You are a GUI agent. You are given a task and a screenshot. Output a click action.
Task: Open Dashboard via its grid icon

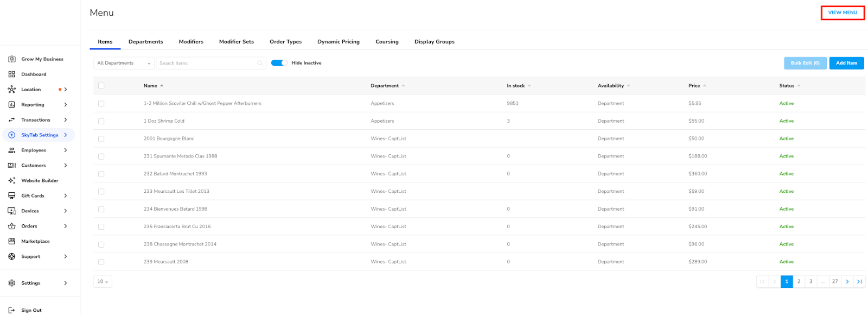(x=12, y=74)
